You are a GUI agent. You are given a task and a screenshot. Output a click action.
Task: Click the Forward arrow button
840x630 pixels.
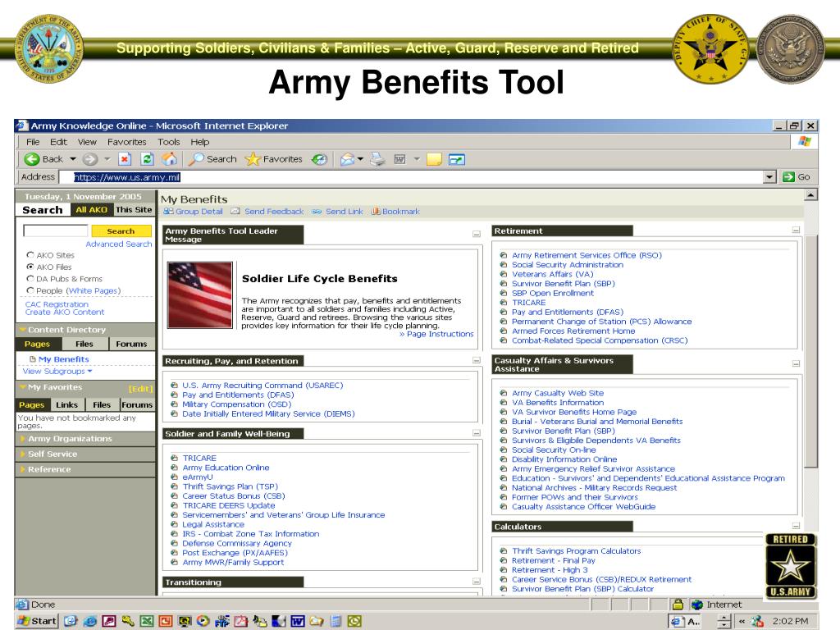[90, 159]
